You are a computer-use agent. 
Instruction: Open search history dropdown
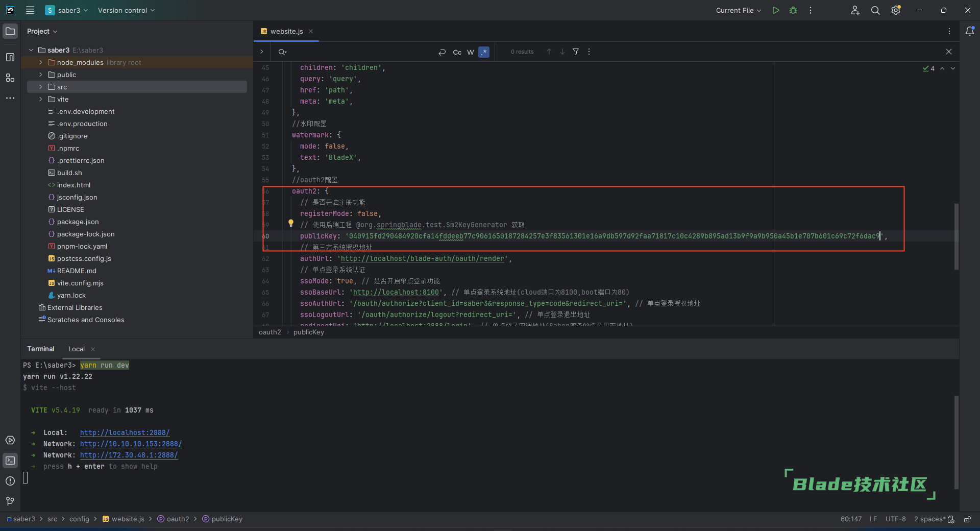pyautogui.click(x=282, y=52)
